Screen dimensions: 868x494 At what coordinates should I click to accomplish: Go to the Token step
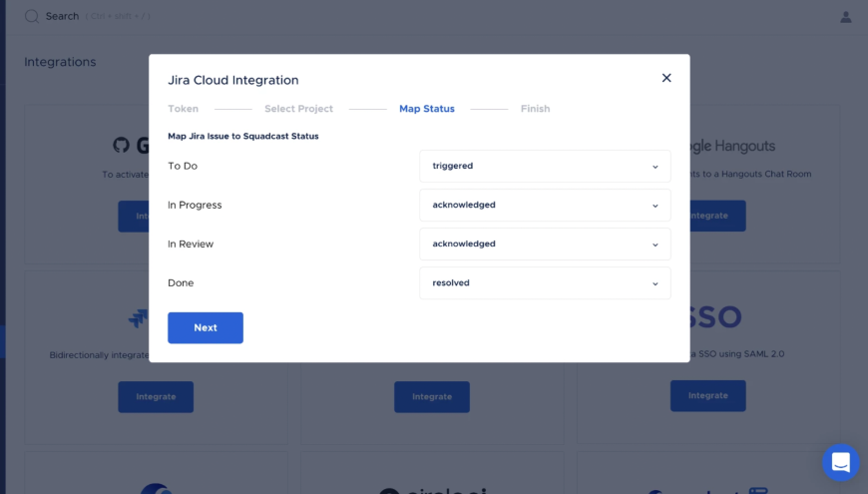pyautogui.click(x=183, y=109)
